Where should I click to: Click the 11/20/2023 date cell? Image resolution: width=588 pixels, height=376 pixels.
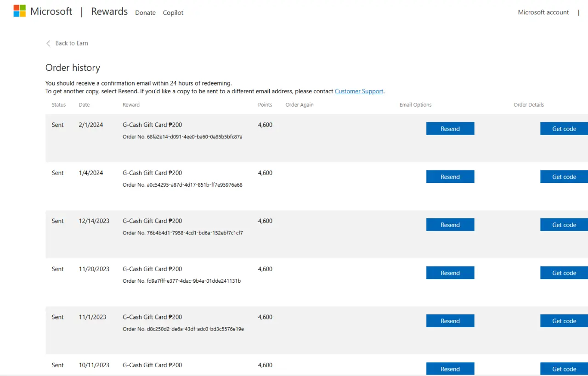94,269
